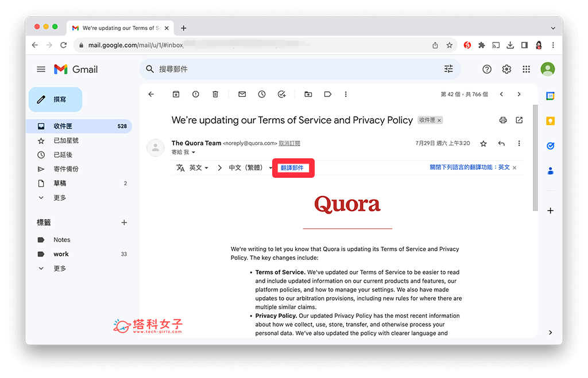
Task: Open Chrome downloads icon
Action: coord(510,45)
